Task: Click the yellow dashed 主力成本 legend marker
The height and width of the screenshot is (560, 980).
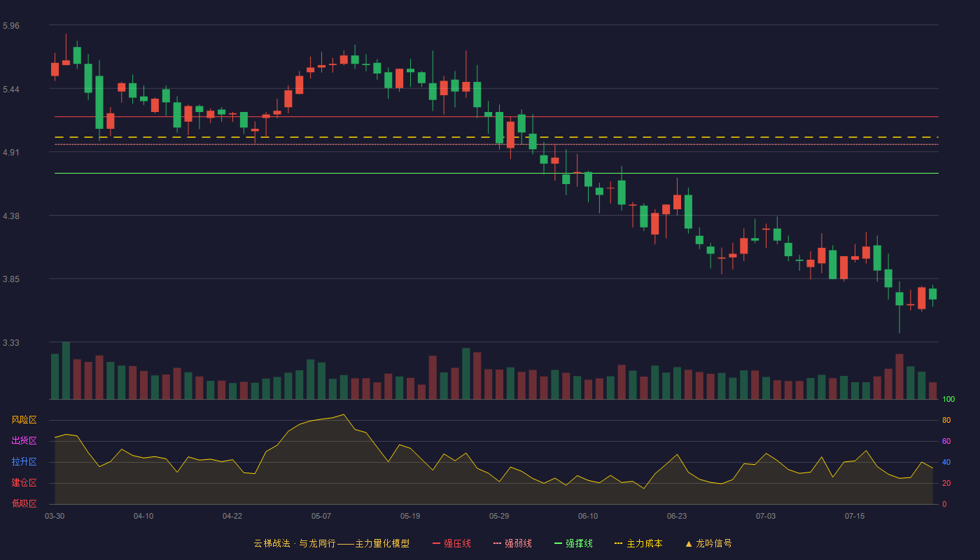Action: tap(618, 543)
